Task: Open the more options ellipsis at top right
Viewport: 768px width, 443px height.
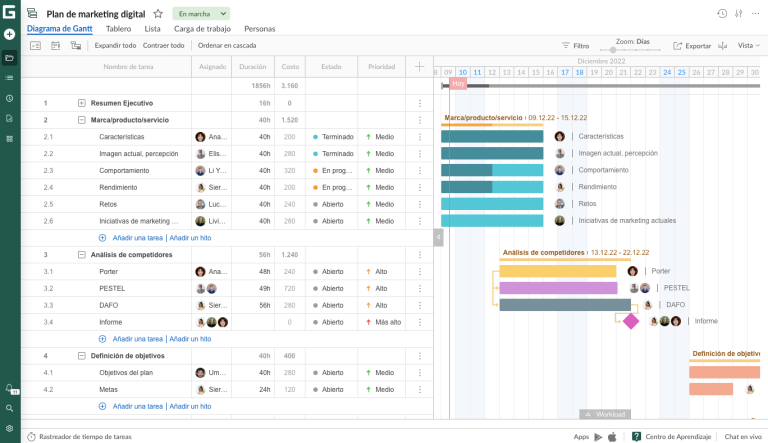Action: click(x=755, y=14)
